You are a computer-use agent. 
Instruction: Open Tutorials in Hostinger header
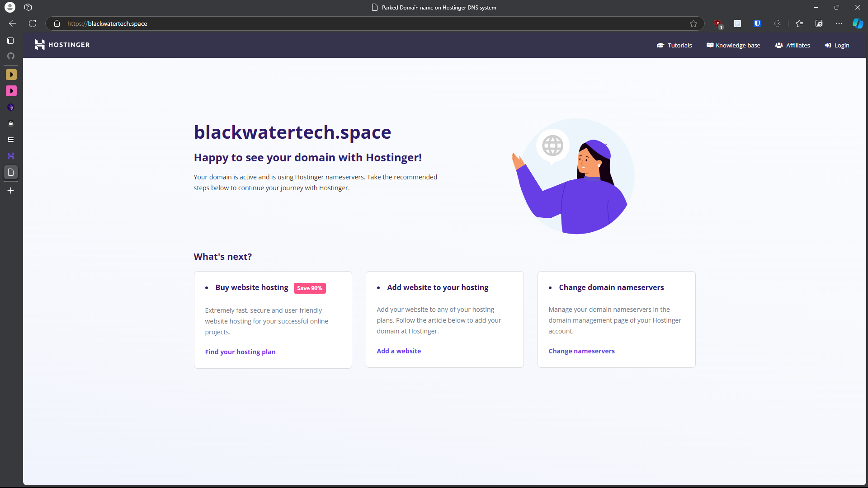(x=674, y=45)
